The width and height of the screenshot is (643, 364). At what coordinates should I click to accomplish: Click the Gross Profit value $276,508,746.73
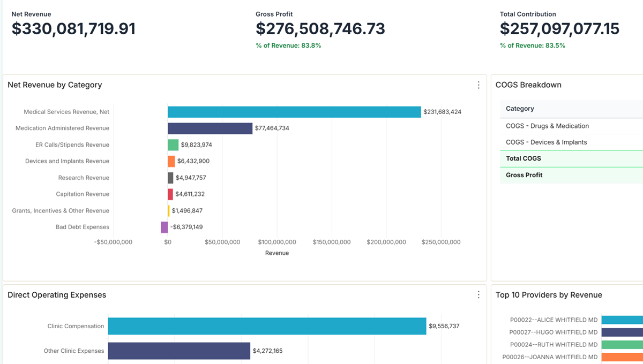coord(320,29)
